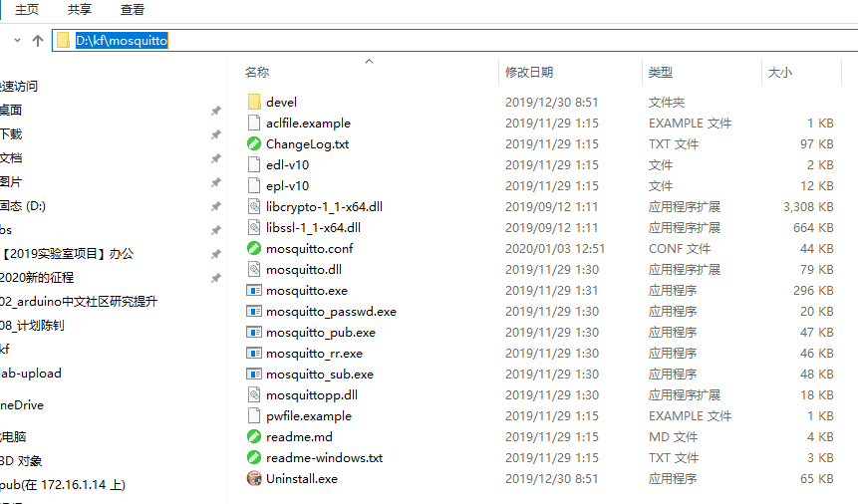Unpin 桌面 using its pin icon
The height and width of the screenshot is (504, 858).
[x=216, y=111]
